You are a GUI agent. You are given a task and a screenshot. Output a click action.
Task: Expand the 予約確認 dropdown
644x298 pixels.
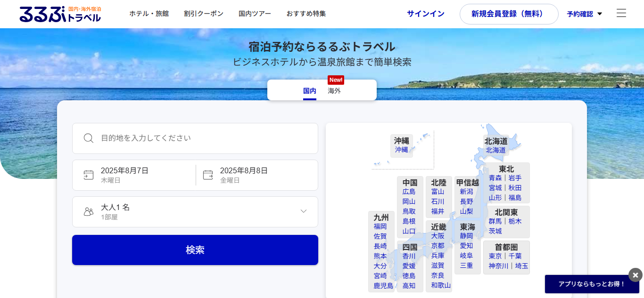584,14
